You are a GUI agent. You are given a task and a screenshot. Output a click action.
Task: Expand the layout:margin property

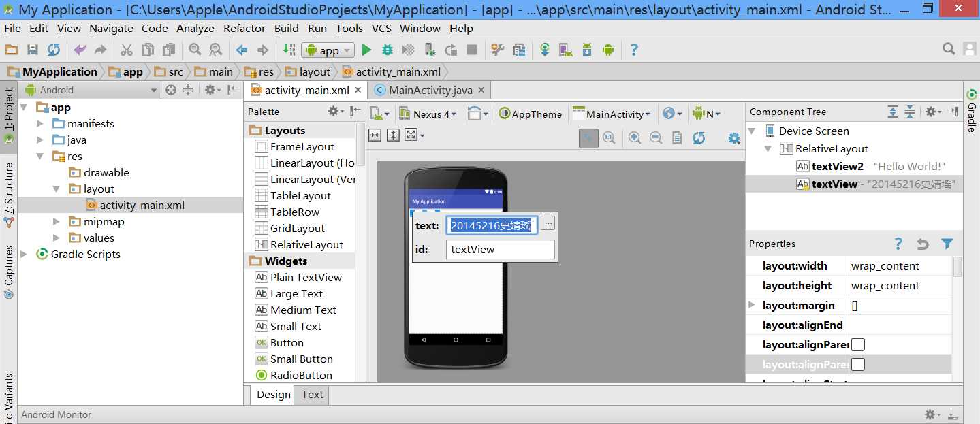(752, 305)
